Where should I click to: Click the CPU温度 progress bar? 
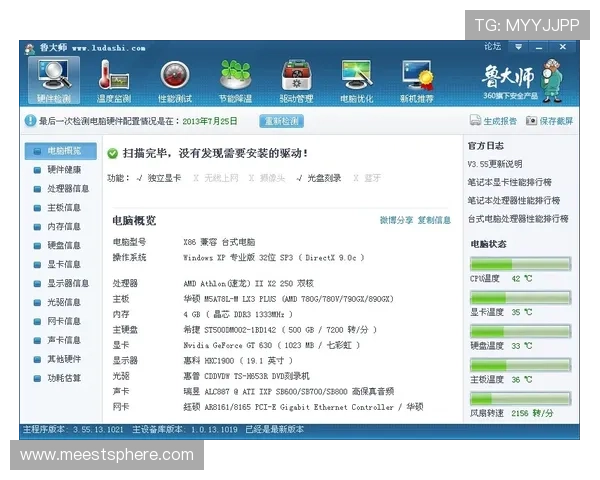(x=520, y=264)
